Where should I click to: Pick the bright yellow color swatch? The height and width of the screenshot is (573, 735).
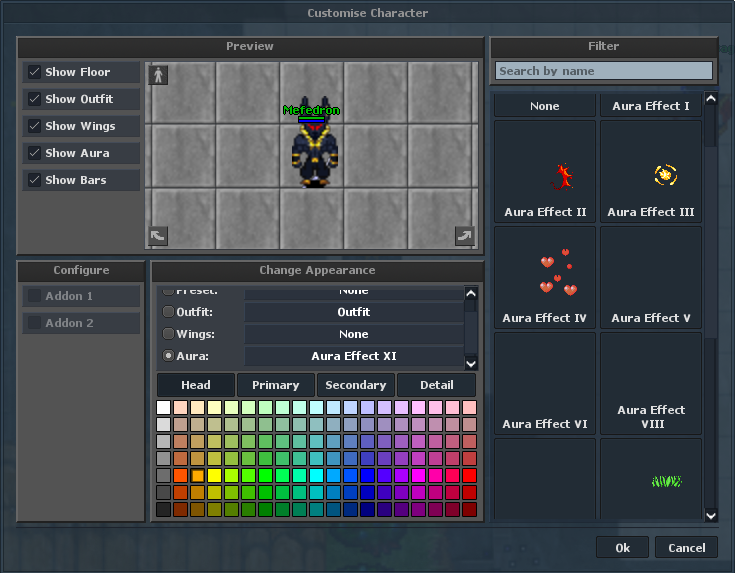tap(214, 475)
